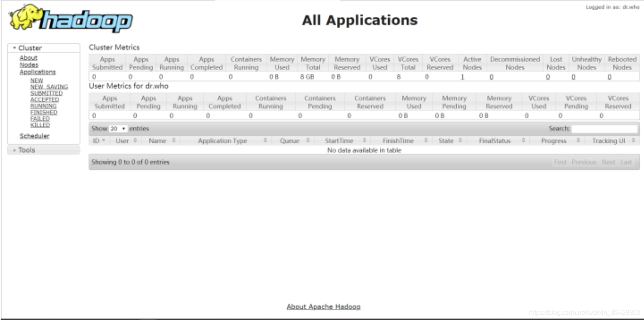Open the Scheduler page
Image resolution: width=644 pixels, height=320 pixels.
(x=34, y=136)
